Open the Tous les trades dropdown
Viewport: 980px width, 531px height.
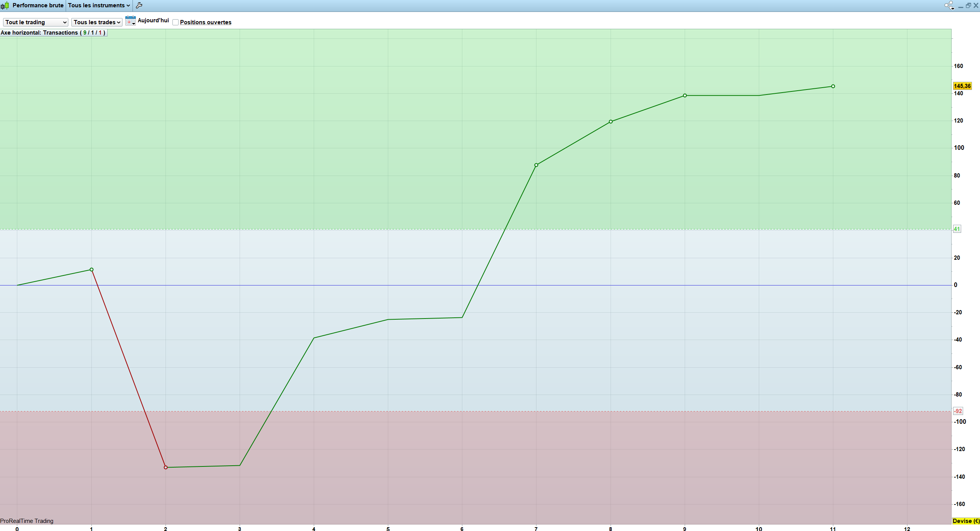coord(97,22)
